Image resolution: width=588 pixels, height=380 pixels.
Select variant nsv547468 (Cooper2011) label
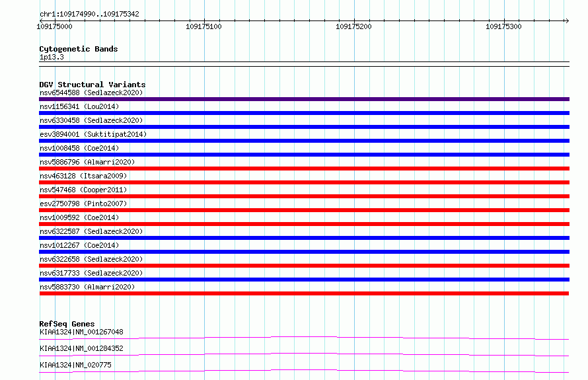[83, 190]
